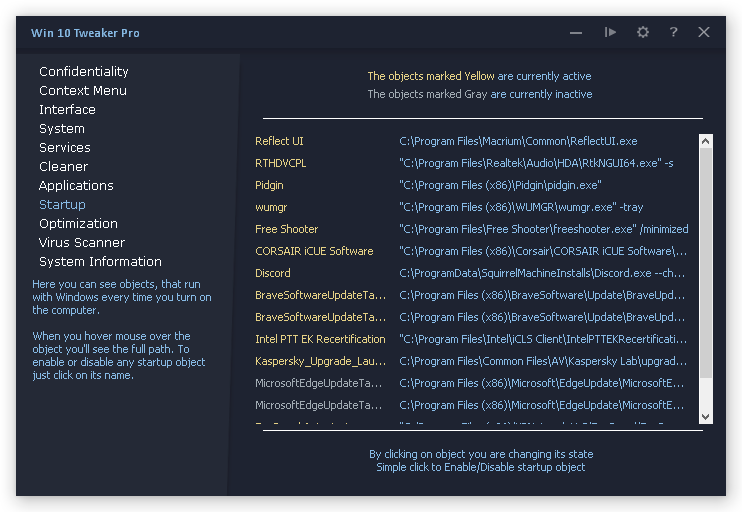This screenshot has height=512, width=742.
Task: Disable the Free Shooter startup item
Action: [x=286, y=229]
